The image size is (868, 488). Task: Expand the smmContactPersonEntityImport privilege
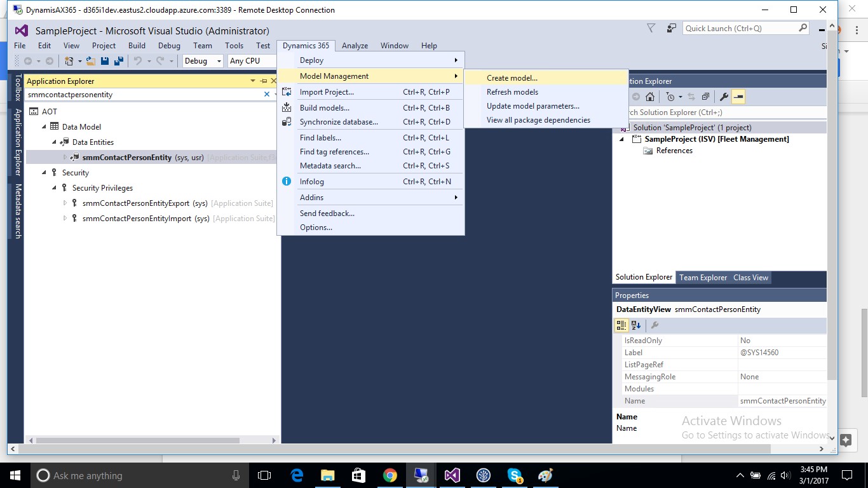tap(65, 219)
